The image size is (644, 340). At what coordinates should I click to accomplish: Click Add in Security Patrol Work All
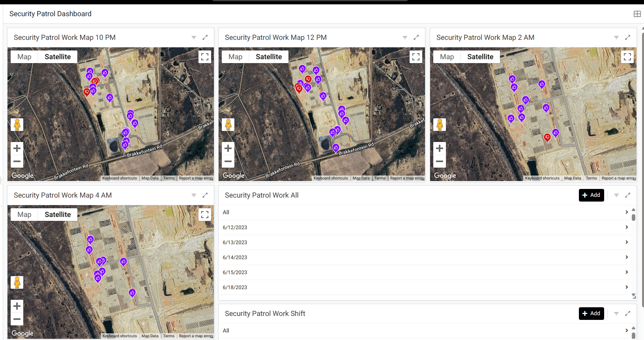[x=591, y=195]
